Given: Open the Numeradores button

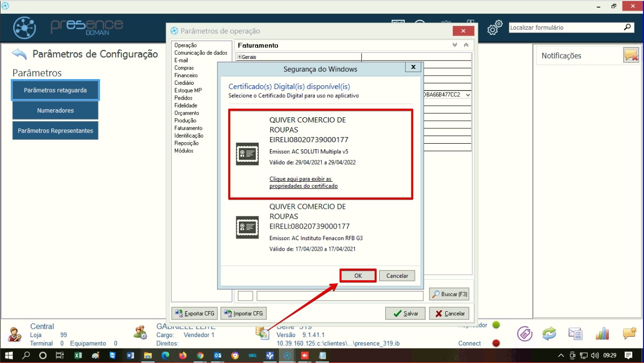Looking at the screenshot, I should [x=55, y=110].
